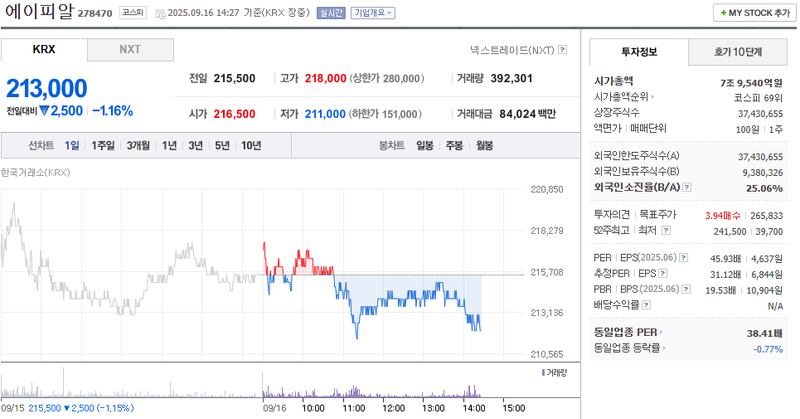800x419 pixels.
Task: Click the 코스피 market badge
Action: click(x=133, y=13)
